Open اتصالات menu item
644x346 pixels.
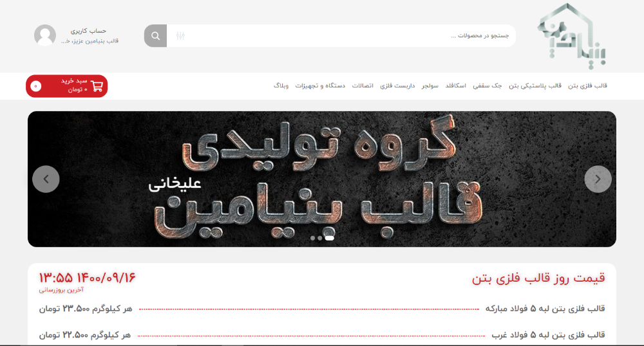tap(362, 86)
